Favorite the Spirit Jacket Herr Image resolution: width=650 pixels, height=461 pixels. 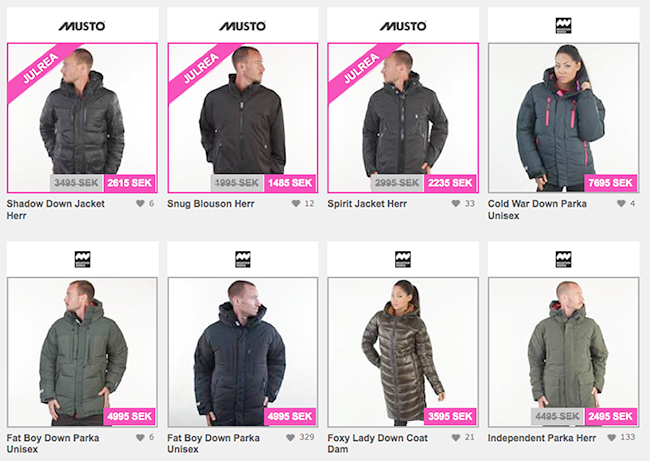pos(456,203)
